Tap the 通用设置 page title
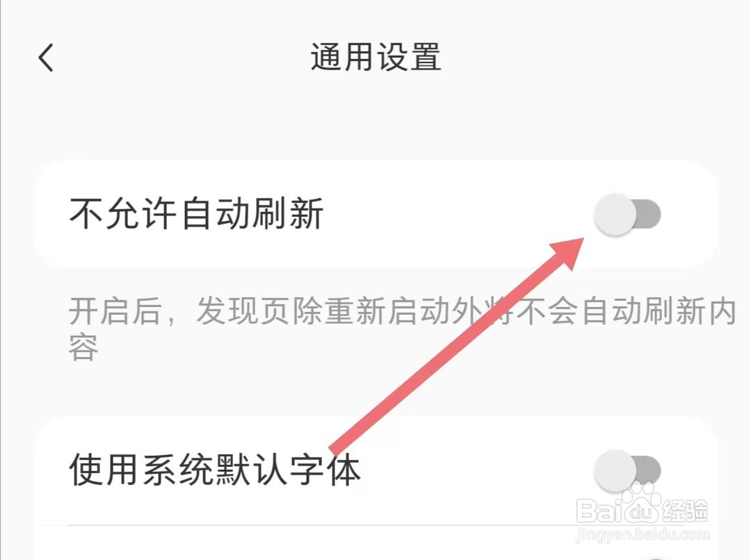Image resolution: width=751 pixels, height=560 pixels. (x=376, y=57)
